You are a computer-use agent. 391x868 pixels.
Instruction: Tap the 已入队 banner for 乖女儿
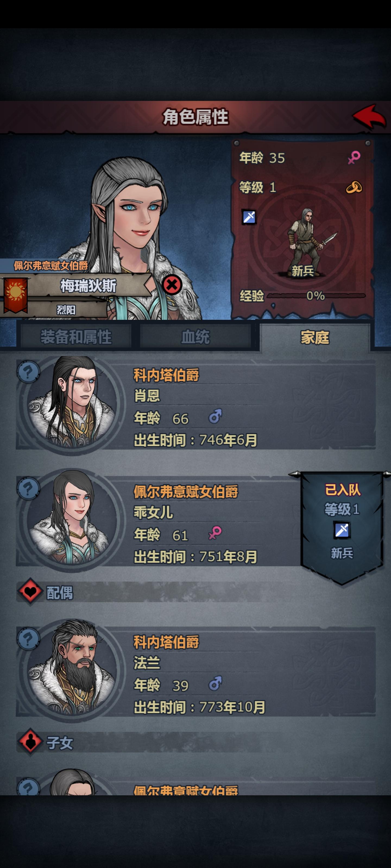tap(342, 526)
